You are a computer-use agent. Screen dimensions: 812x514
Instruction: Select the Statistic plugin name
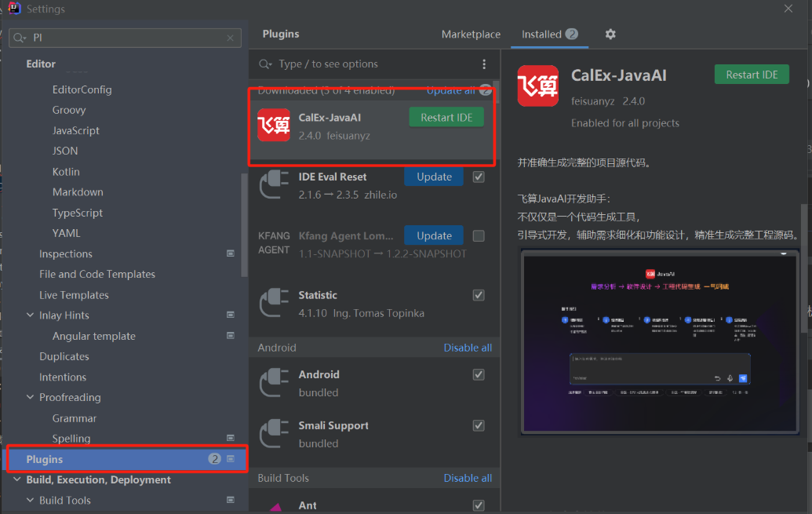[318, 295]
